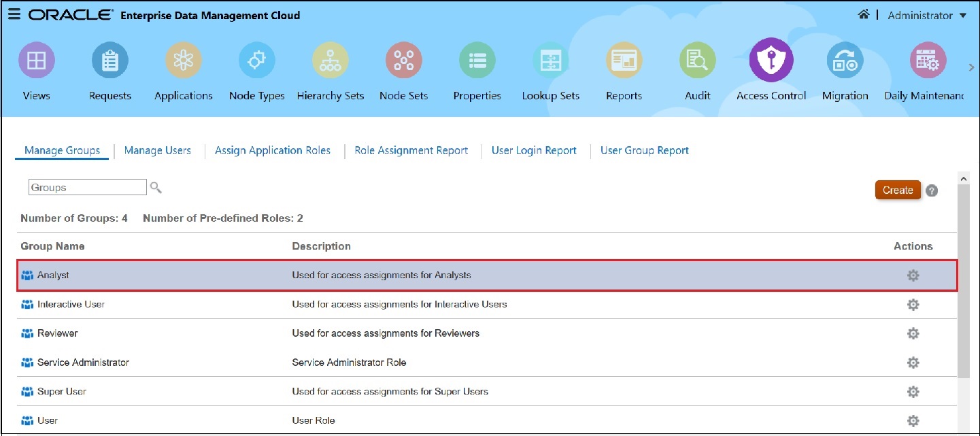Open the help question mark icon
The width and height of the screenshot is (980, 436).
[x=932, y=191]
